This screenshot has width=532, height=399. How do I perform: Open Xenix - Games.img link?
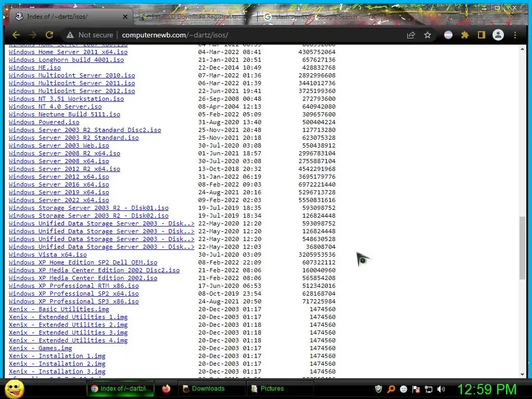[41, 349]
